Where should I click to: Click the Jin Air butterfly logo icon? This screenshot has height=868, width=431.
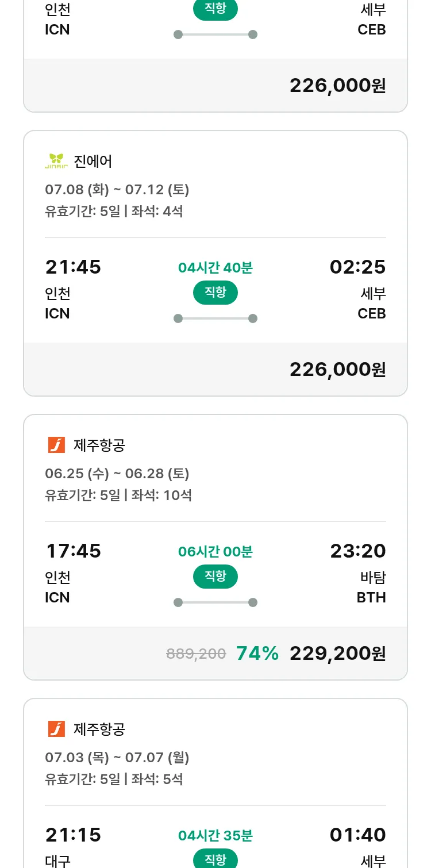coord(56,161)
